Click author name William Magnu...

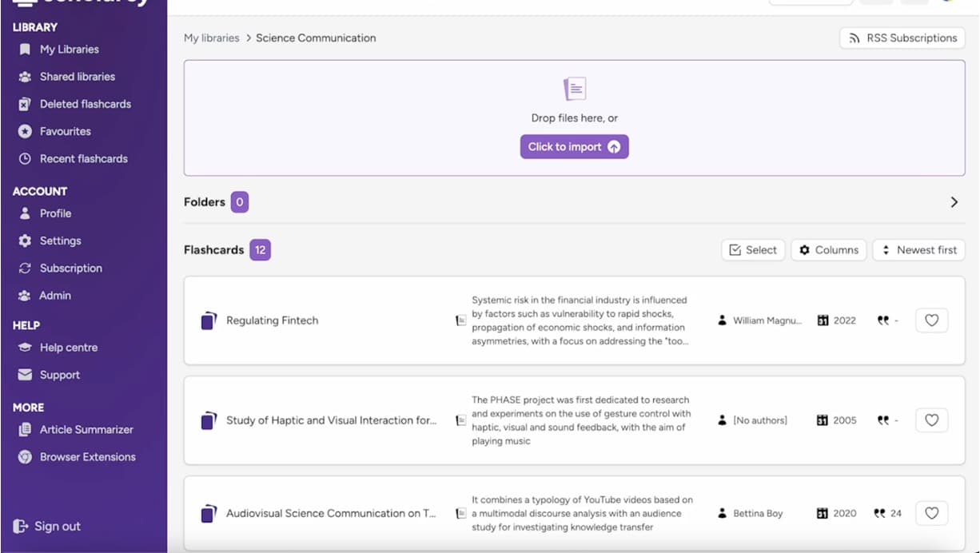click(767, 320)
